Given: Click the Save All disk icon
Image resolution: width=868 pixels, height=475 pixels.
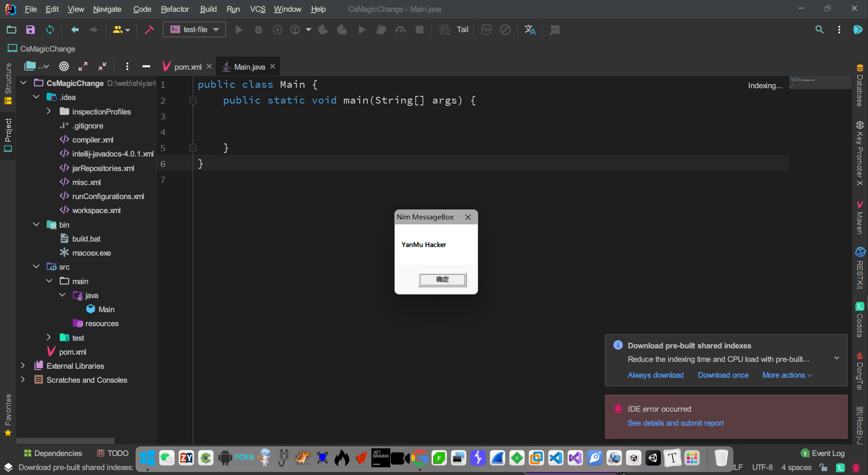Looking at the screenshot, I should coord(30,30).
